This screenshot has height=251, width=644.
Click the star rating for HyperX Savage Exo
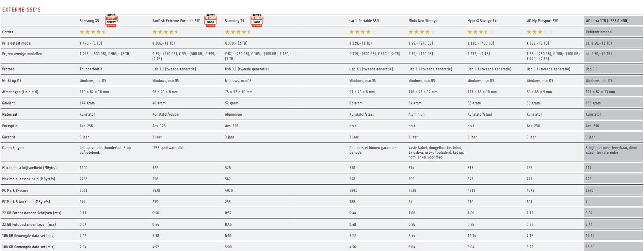481,32
